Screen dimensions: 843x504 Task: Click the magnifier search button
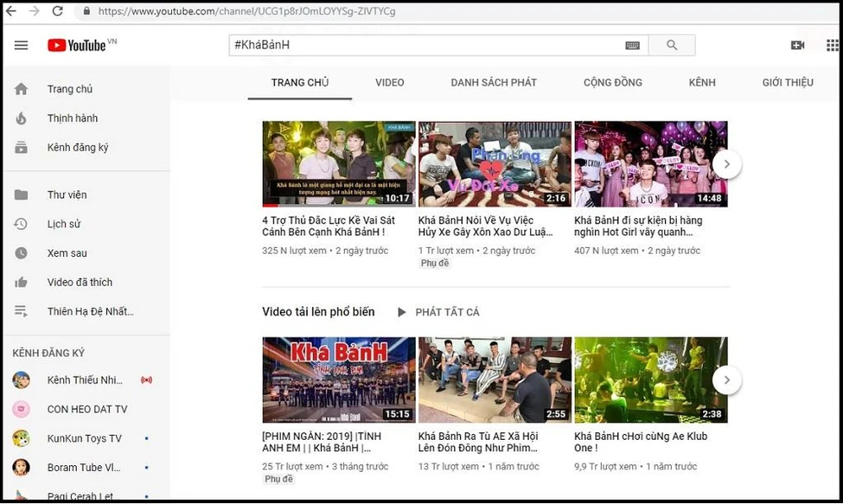click(x=672, y=46)
